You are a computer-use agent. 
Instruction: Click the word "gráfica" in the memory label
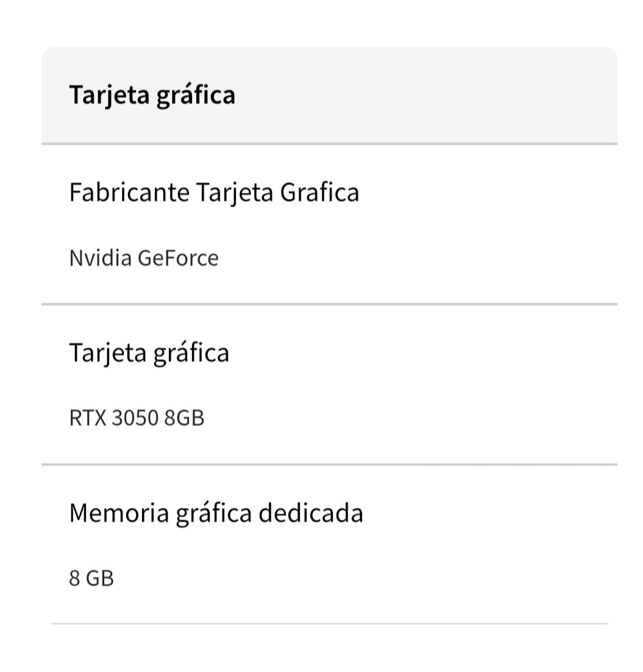click(213, 514)
